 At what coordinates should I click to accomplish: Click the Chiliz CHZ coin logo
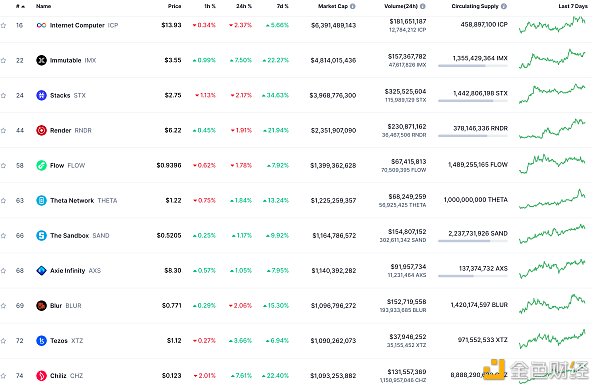tap(41, 376)
